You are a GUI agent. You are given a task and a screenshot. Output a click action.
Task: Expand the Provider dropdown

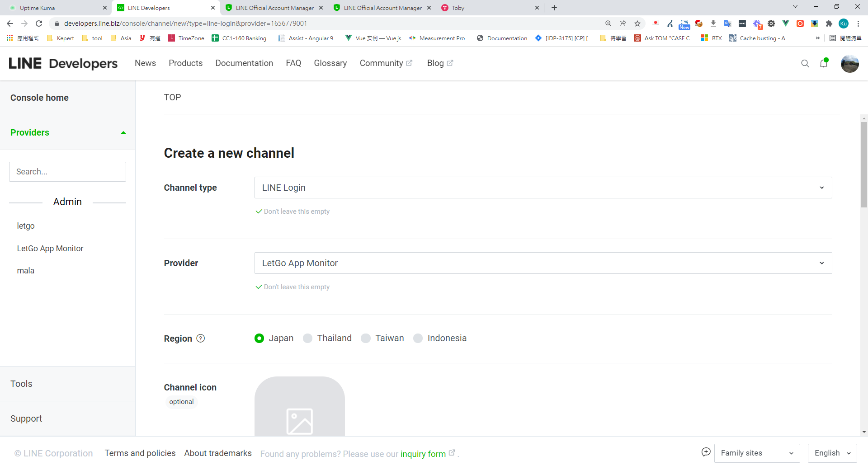click(x=542, y=263)
